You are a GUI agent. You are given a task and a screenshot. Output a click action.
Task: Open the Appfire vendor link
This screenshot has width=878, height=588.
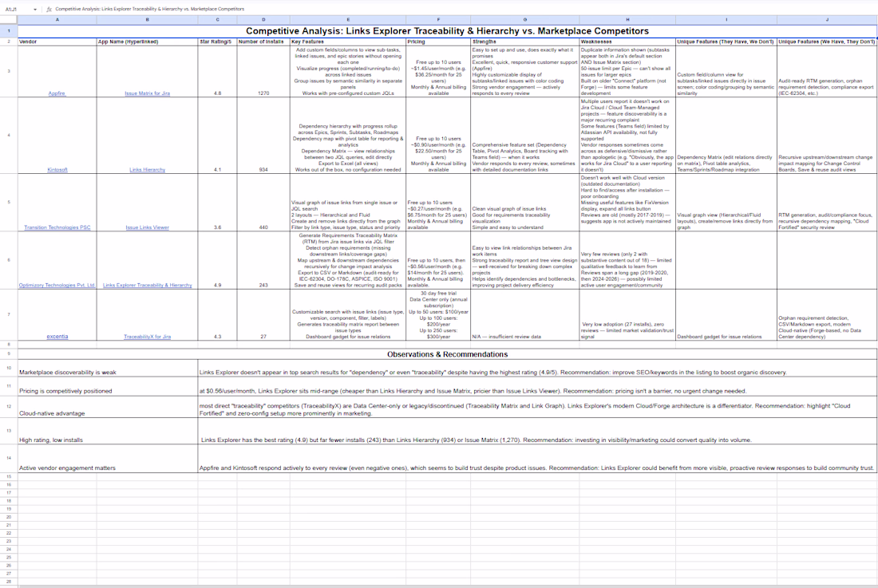[57, 93]
